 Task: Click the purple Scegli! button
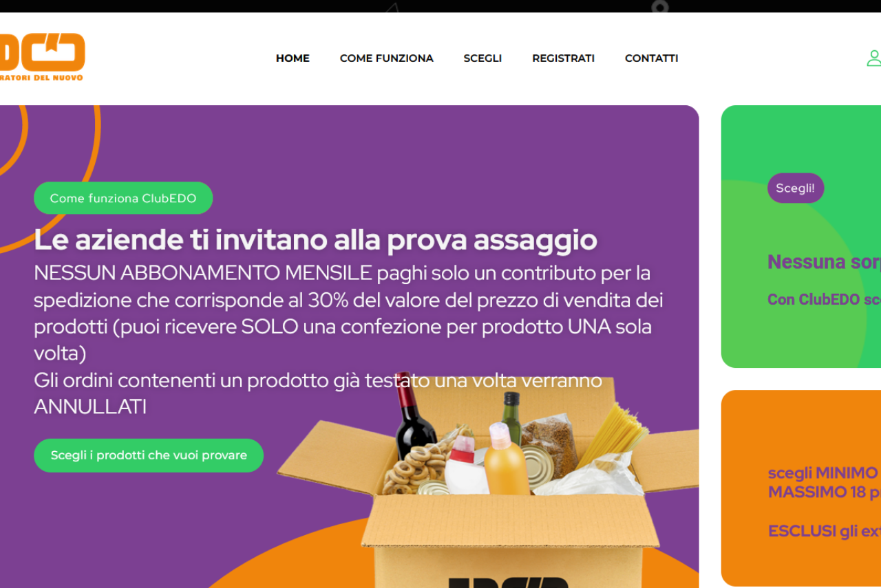[796, 188]
